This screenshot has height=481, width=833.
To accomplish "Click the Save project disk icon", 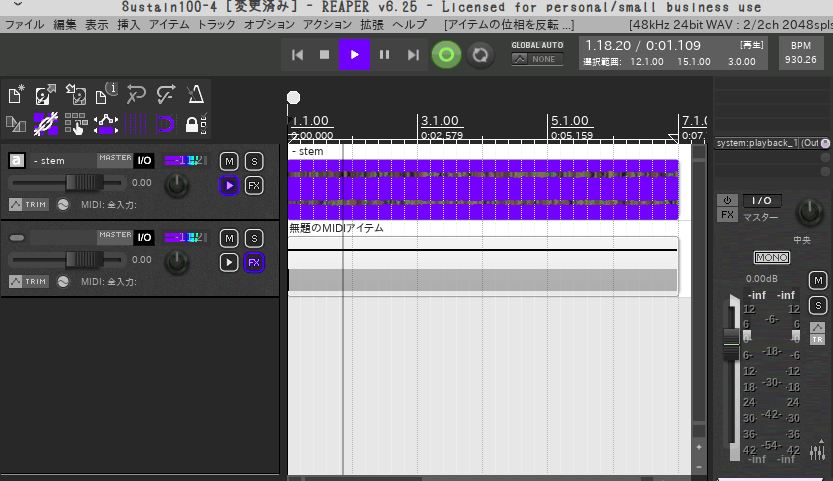I will [76, 95].
